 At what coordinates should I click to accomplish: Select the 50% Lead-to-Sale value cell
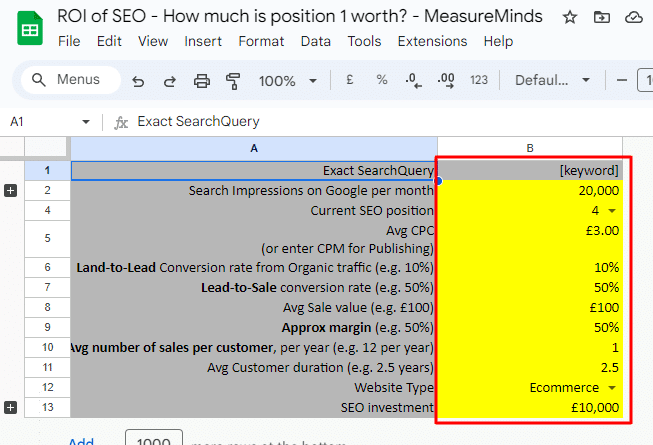[530, 288]
